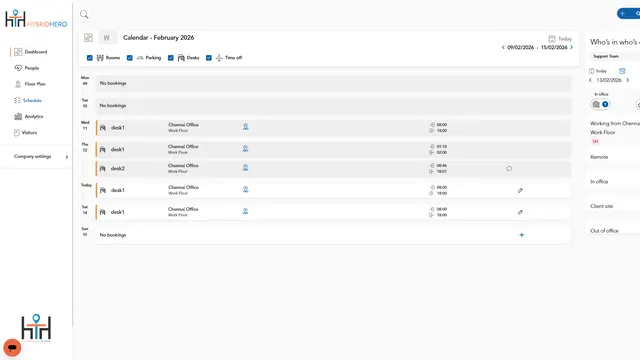Click 'Chennai Office' on Sat 14 row
The width and height of the screenshot is (640, 360).
[x=183, y=209]
